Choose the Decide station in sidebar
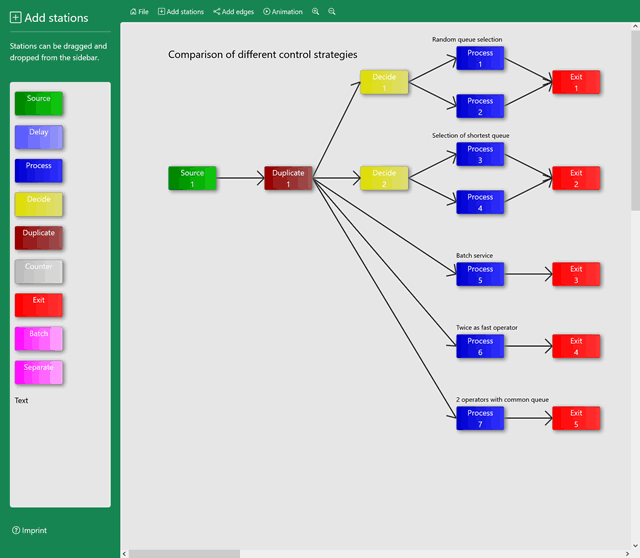 tap(39, 204)
